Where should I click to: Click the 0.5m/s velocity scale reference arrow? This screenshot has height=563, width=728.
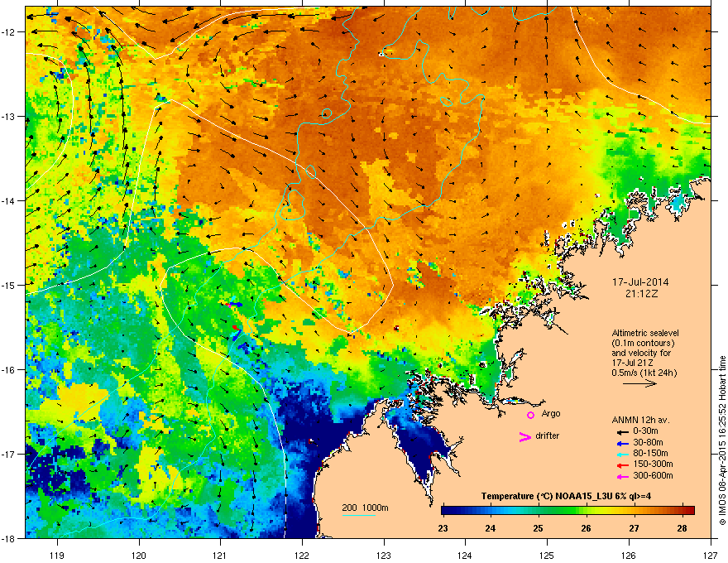click(x=639, y=383)
